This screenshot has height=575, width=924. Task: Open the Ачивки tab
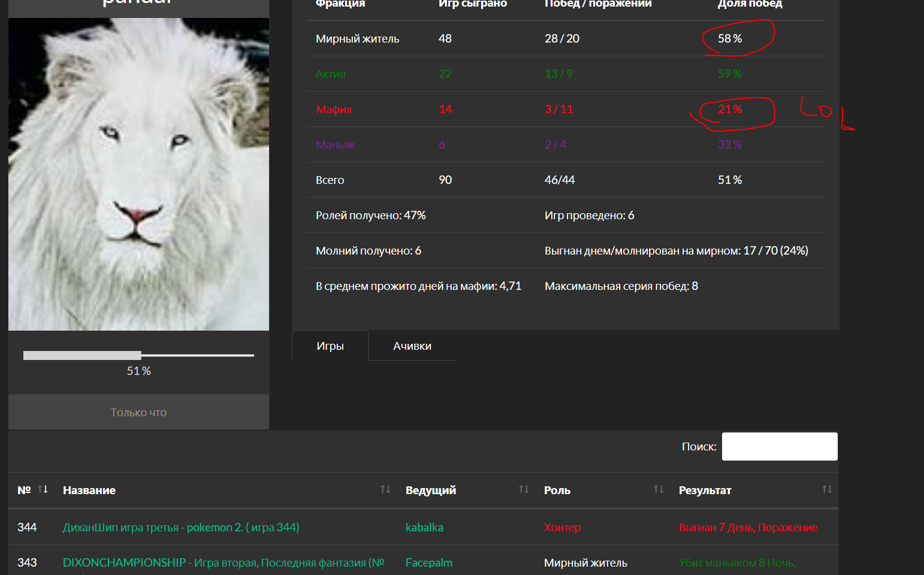coord(412,346)
